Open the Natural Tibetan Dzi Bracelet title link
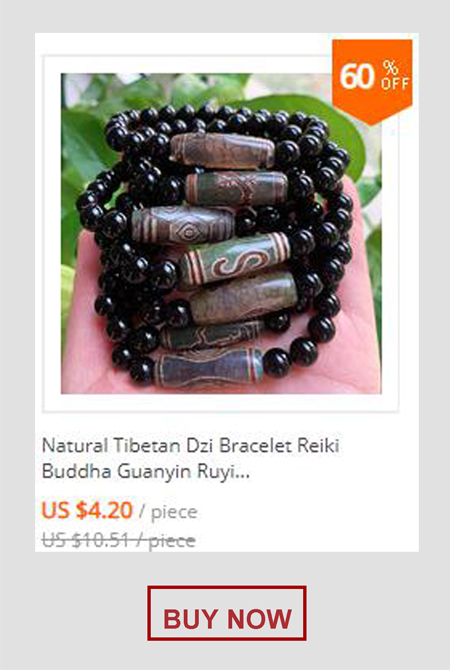The width and height of the screenshot is (450, 670). click(x=191, y=458)
